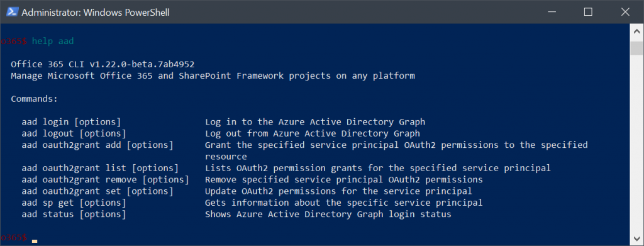Screen dimensions: 644x246
Task: Click the typed 'help aad' command text
Action: 53,41
